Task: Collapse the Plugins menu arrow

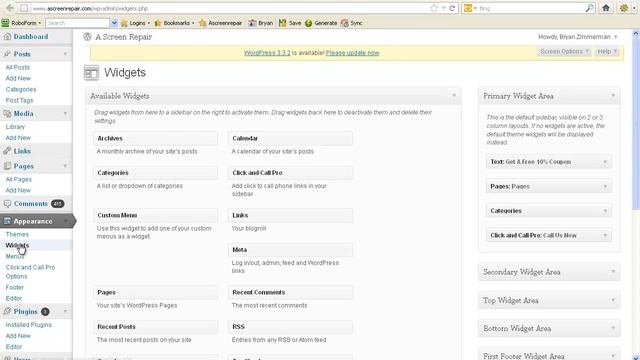Action: click(65, 311)
